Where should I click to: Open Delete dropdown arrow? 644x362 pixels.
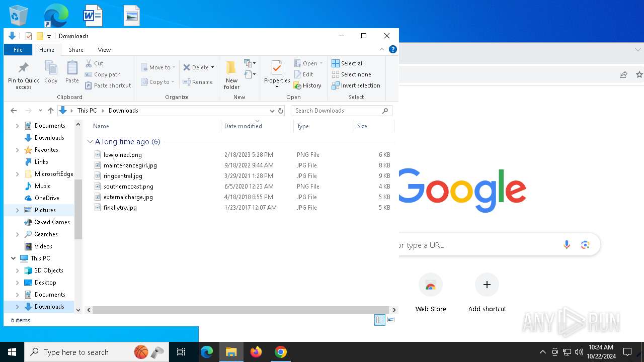pos(212,67)
